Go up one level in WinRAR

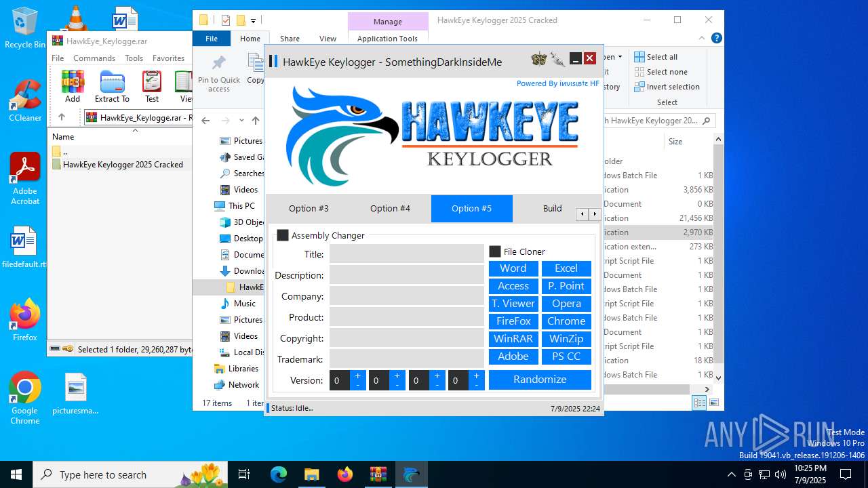62,117
